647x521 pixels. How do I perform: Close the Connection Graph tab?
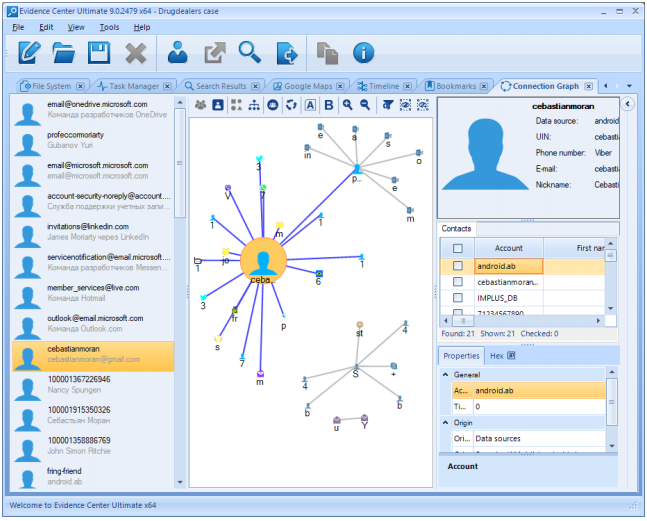589,86
